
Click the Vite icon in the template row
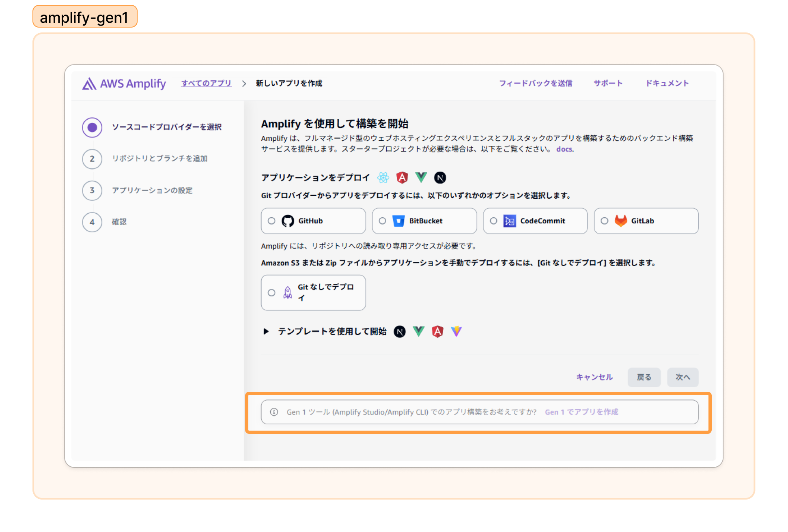click(456, 332)
